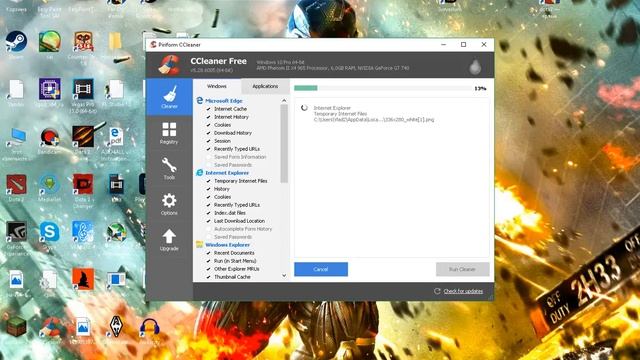The image size is (640, 360).
Task: Toggle Microsoft Edge Download History checkbox
Action: coord(209,133)
